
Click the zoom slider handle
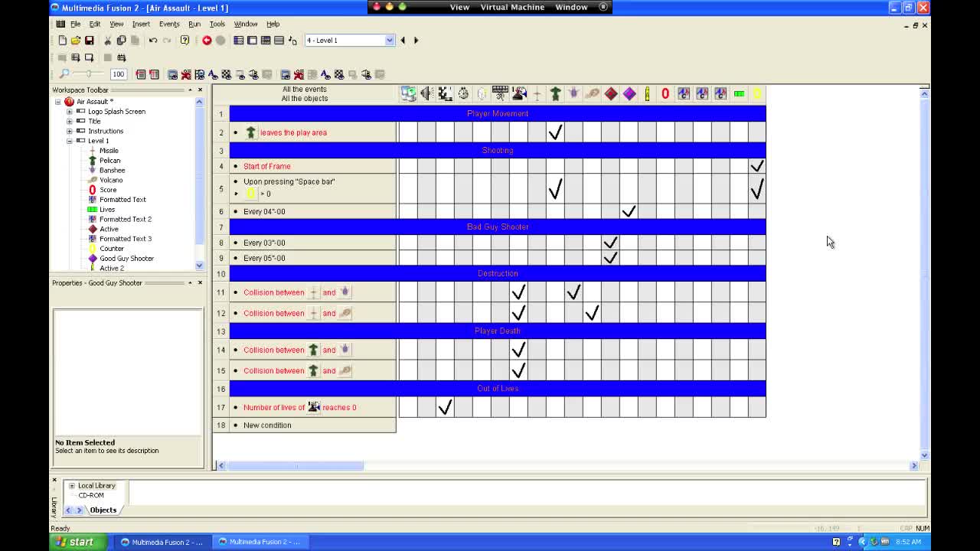[x=89, y=74]
